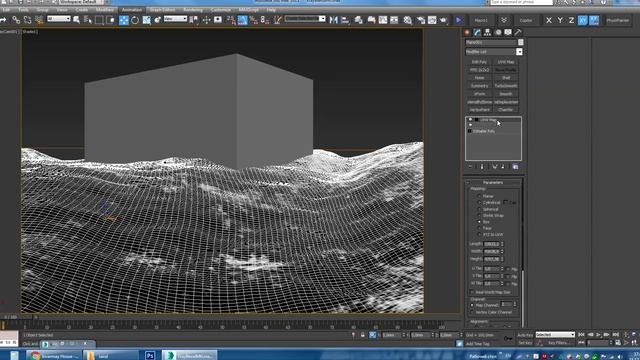640x360 pixels.
Task: Choose the Rectangular Selection Region tool
Action: (x=99, y=20)
